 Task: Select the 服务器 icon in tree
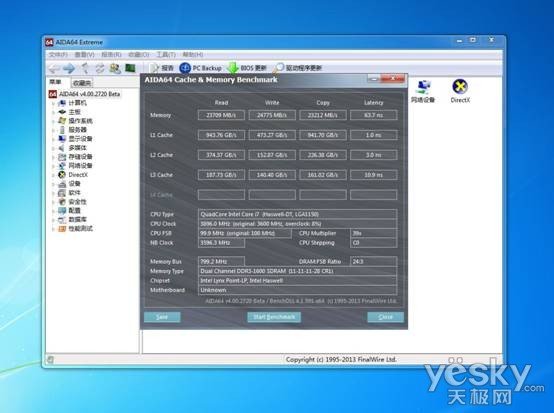point(62,130)
